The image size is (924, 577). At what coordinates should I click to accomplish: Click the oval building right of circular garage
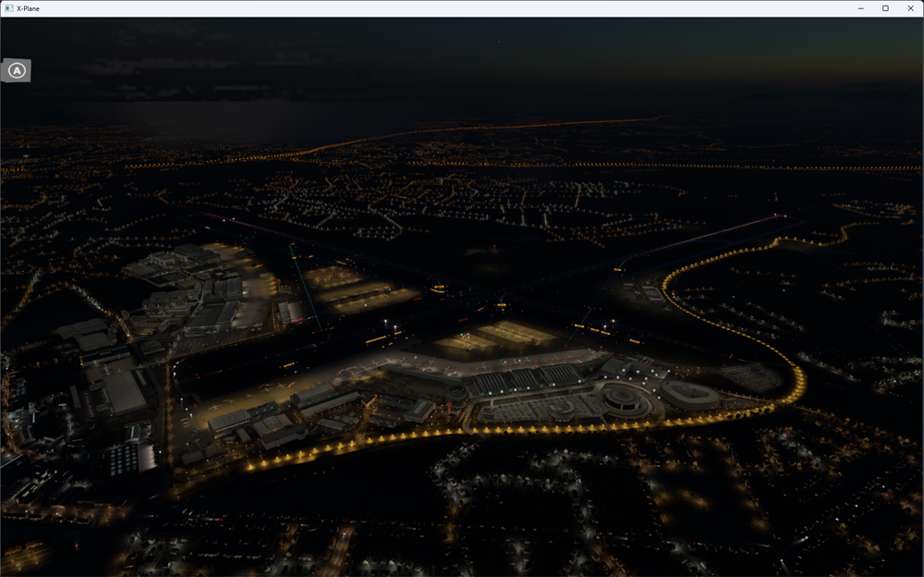(x=689, y=395)
